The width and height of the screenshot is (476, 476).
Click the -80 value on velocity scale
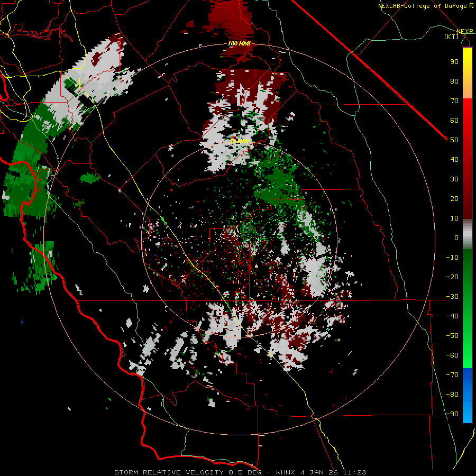[x=452, y=395]
